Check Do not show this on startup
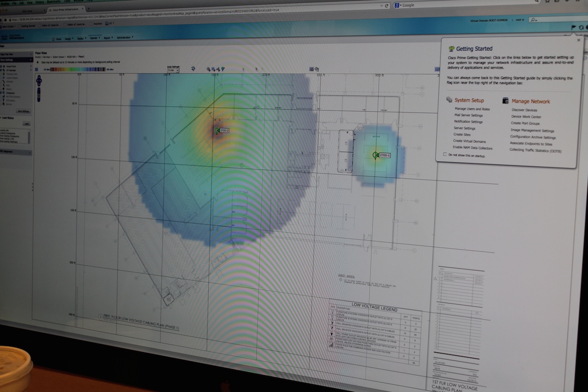Image resolution: width=588 pixels, height=392 pixels. pos(445,155)
